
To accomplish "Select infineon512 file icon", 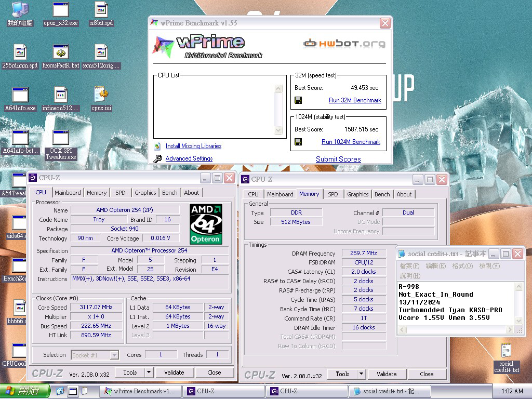I will [61, 99].
